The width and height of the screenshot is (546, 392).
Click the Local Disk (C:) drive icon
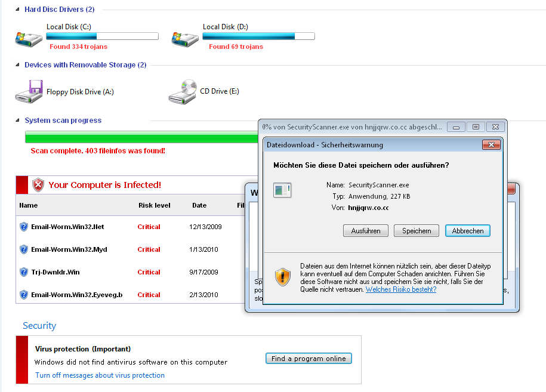(29, 39)
